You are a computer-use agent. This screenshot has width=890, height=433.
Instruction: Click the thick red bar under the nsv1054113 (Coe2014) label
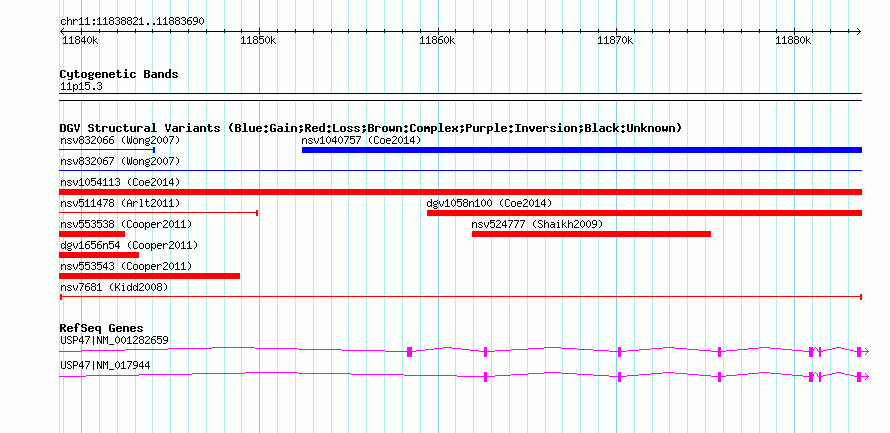click(461, 192)
